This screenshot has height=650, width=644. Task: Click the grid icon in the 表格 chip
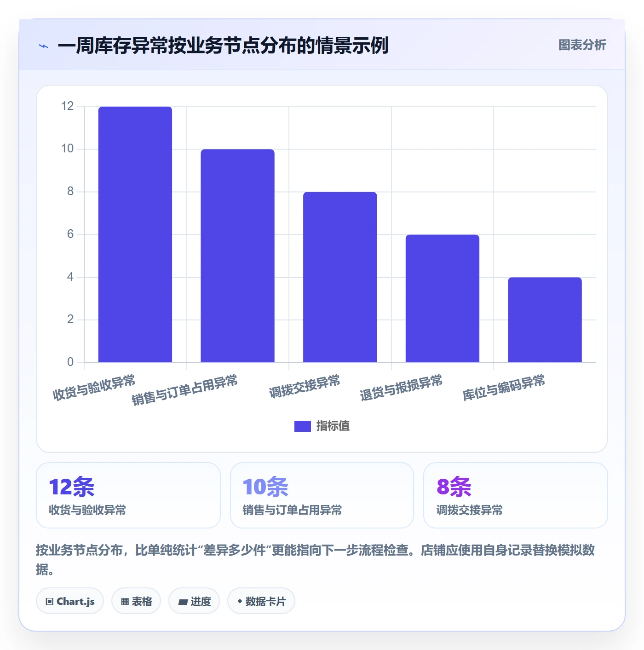[125, 602]
